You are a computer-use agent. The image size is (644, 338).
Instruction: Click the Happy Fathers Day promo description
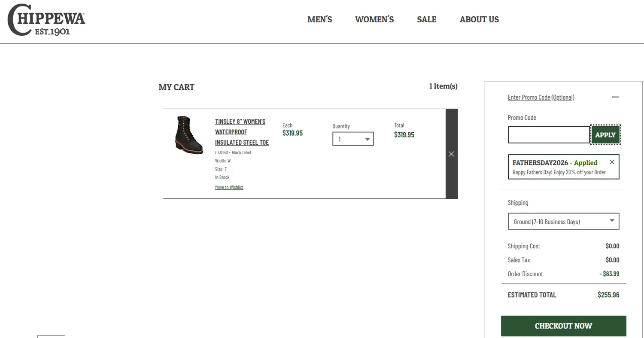[559, 172]
